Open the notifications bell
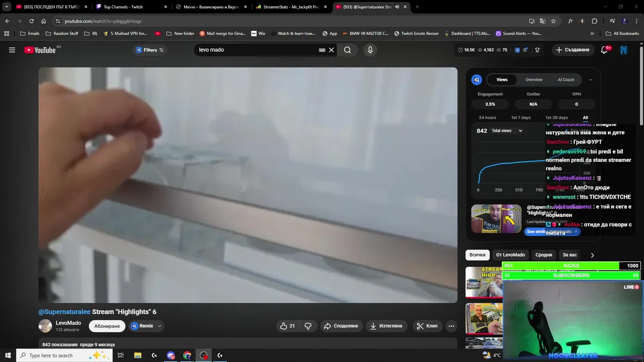The image size is (644, 362). point(605,50)
